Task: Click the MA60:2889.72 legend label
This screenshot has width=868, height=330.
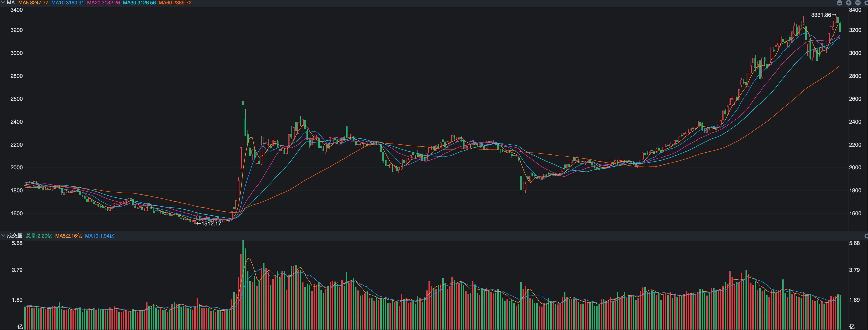Action: (175, 3)
